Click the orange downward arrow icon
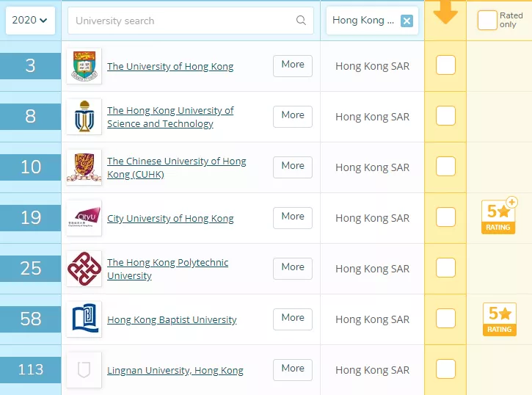Viewport: 532px width, 395px height. point(445,12)
